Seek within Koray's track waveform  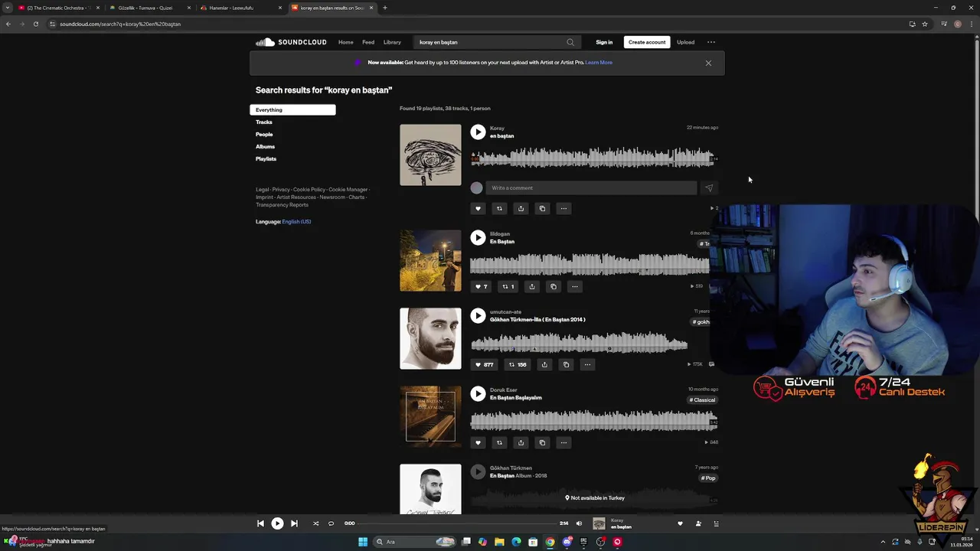[x=593, y=158]
